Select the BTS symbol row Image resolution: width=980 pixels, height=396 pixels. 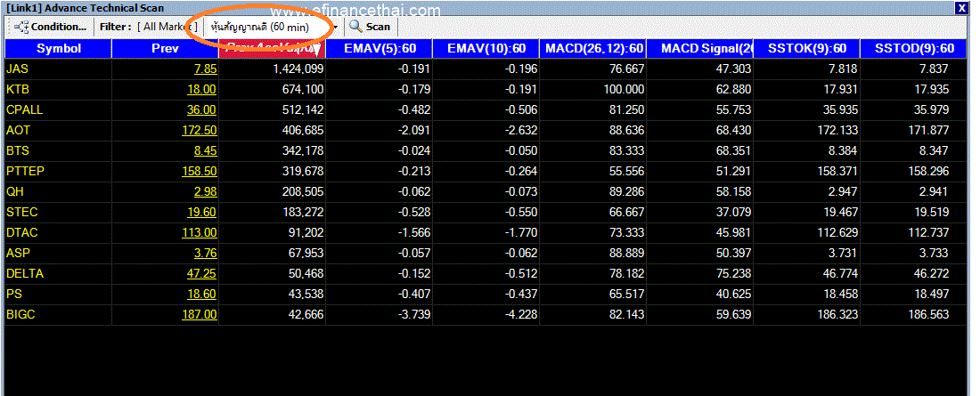pyautogui.click(x=486, y=150)
